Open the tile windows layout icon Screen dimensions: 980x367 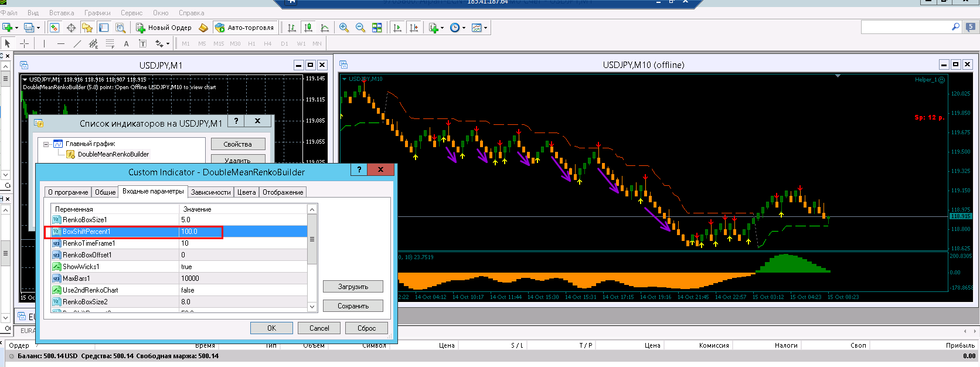tap(377, 28)
